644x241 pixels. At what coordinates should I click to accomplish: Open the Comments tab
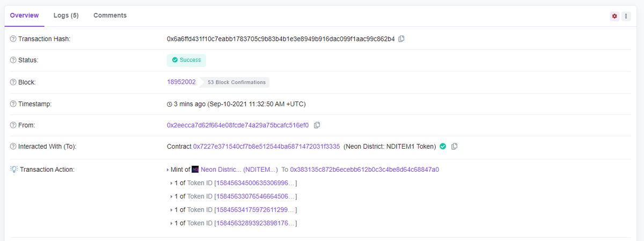[x=110, y=16]
